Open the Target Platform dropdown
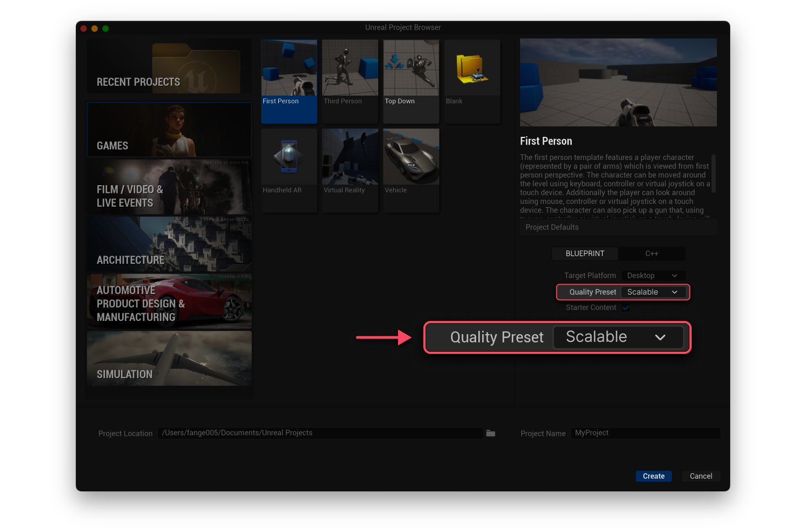The width and height of the screenshot is (806, 532). 653,275
